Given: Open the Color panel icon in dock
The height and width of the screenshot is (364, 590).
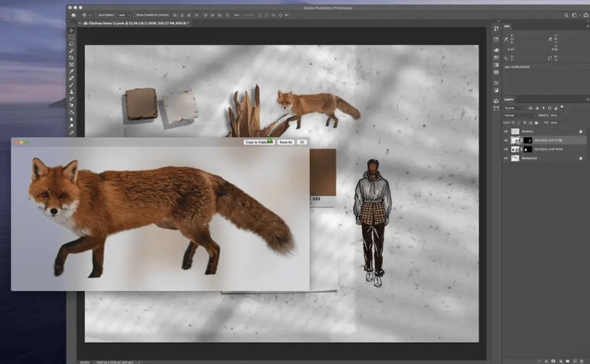Looking at the screenshot, I should tap(496, 50).
